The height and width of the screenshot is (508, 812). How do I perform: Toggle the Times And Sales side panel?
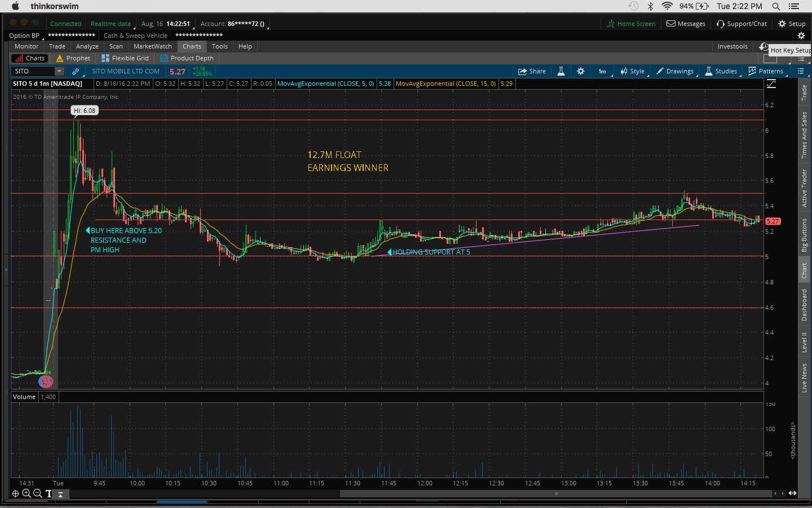tap(804, 135)
